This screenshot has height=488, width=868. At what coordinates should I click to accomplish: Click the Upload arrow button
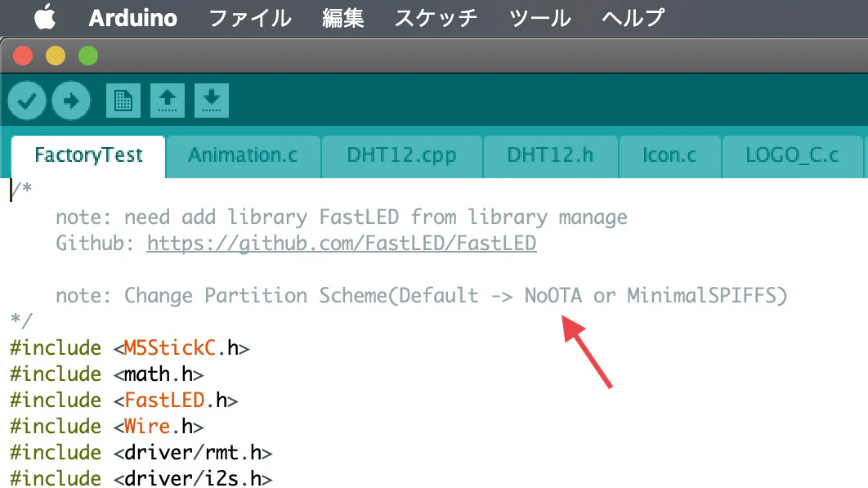[71, 101]
